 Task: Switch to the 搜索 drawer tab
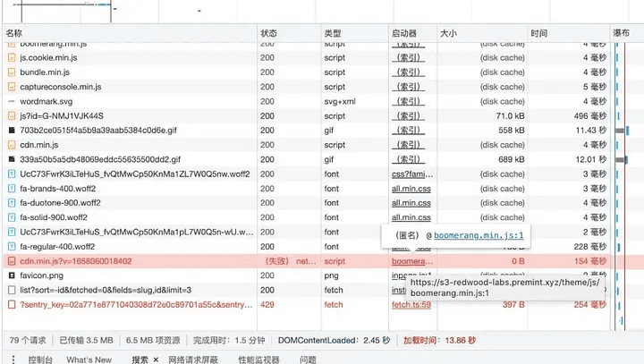pyautogui.click(x=140, y=360)
